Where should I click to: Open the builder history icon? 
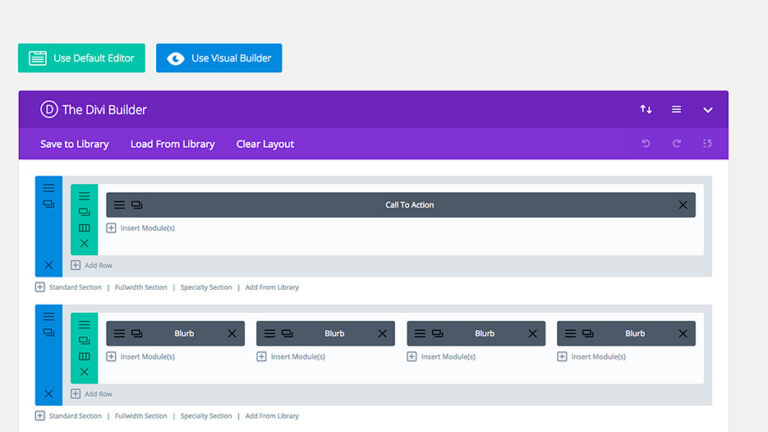pos(707,144)
